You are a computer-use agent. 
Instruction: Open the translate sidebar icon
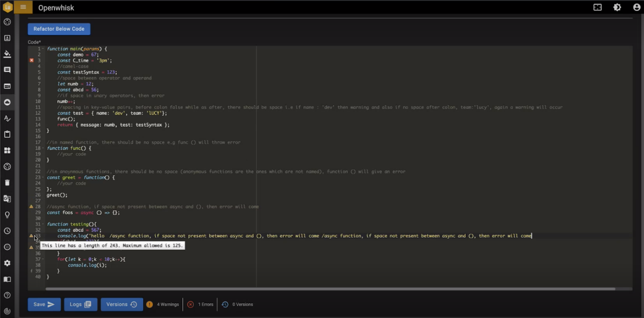[7, 199]
